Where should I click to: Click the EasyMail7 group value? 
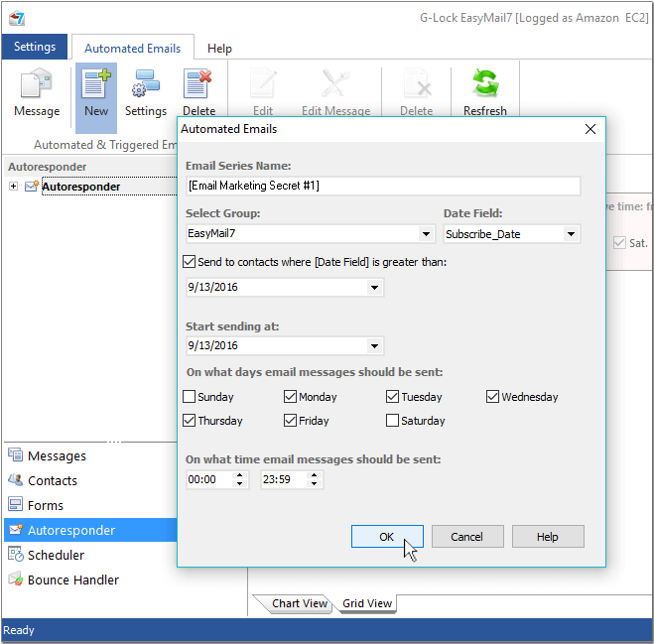[x=211, y=233]
